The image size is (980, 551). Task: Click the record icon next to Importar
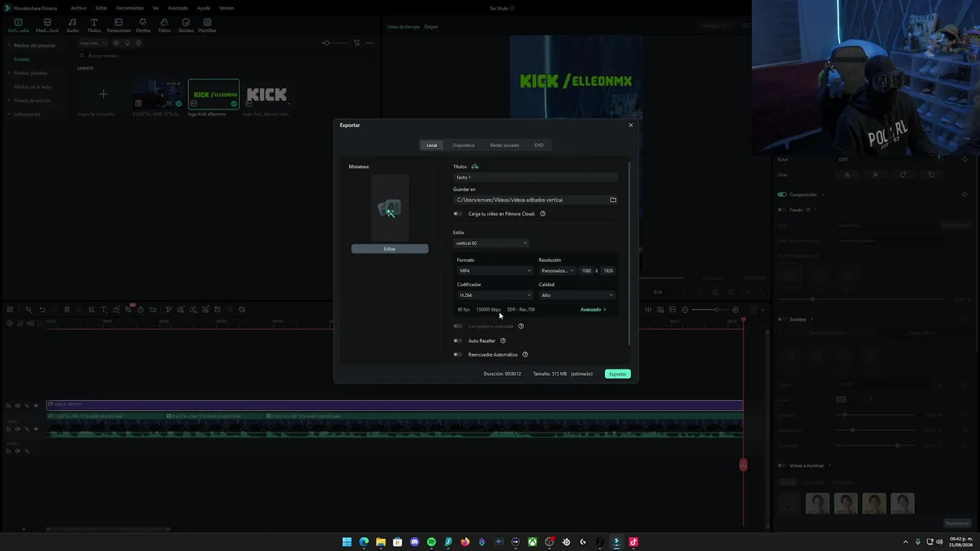point(116,43)
